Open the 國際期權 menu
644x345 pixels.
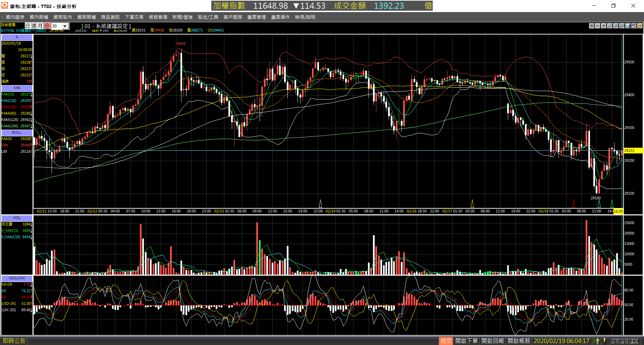point(87,17)
